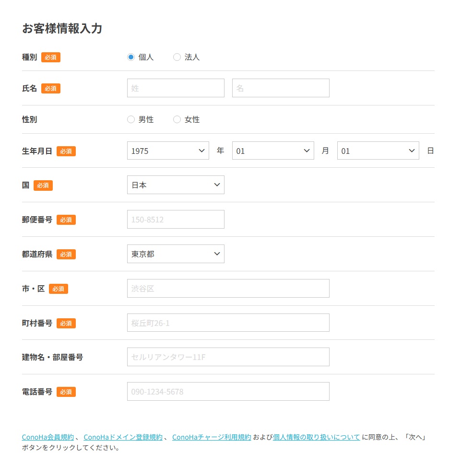
Task: Click the 性別 label
Action: point(29,120)
